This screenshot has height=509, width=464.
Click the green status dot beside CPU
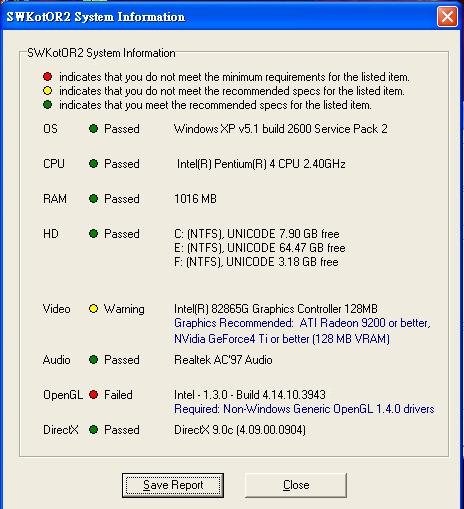coord(94,164)
